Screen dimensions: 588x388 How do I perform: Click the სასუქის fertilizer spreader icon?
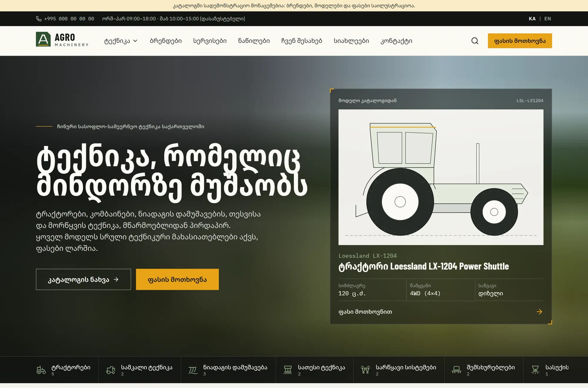[x=535, y=370]
